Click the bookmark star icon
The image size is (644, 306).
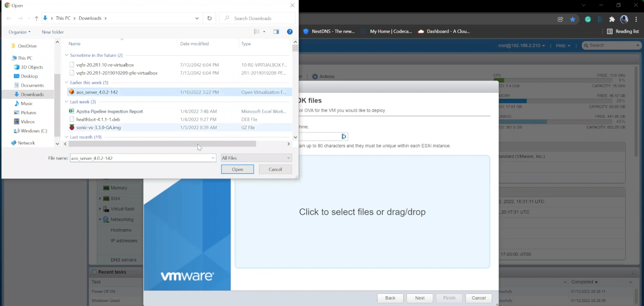tap(573, 19)
